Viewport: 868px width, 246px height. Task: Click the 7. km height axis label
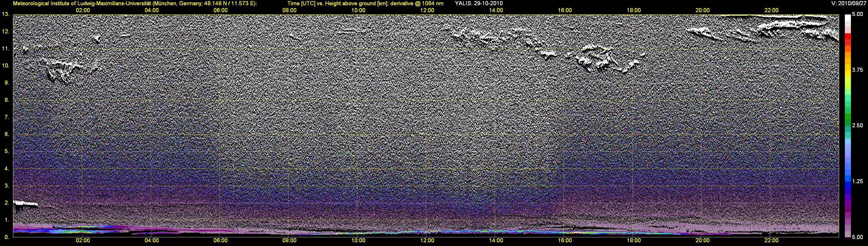(x=7, y=117)
